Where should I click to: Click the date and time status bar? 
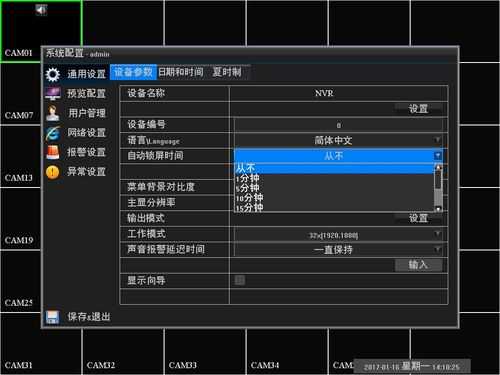click(412, 367)
